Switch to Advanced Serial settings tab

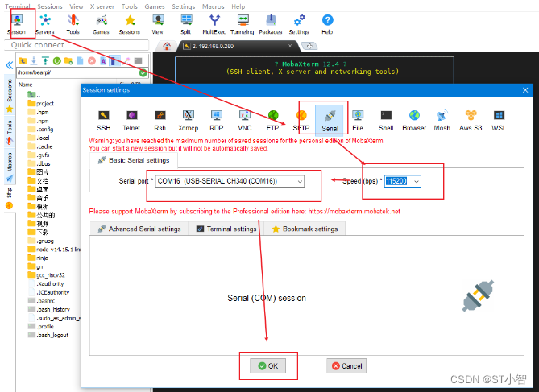tap(139, 229)
